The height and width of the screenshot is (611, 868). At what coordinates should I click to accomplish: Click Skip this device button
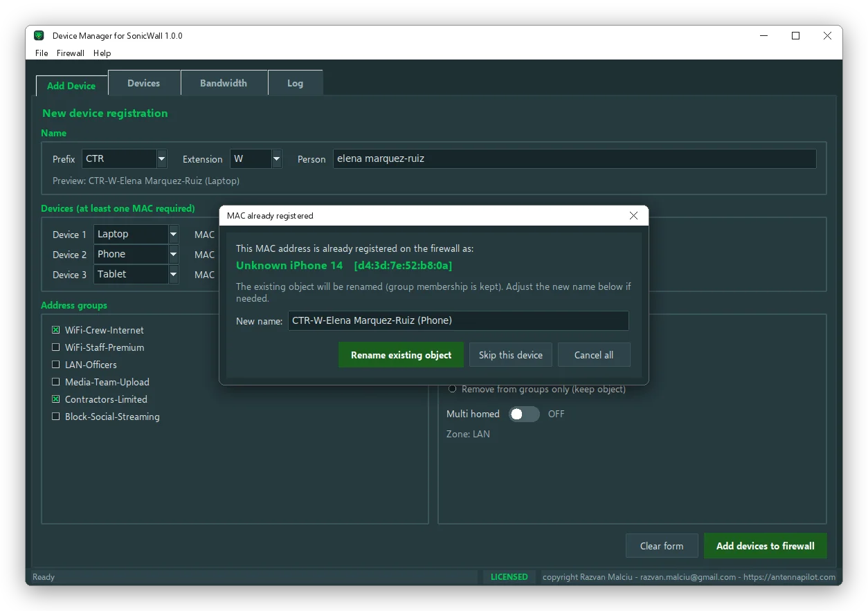511,355
